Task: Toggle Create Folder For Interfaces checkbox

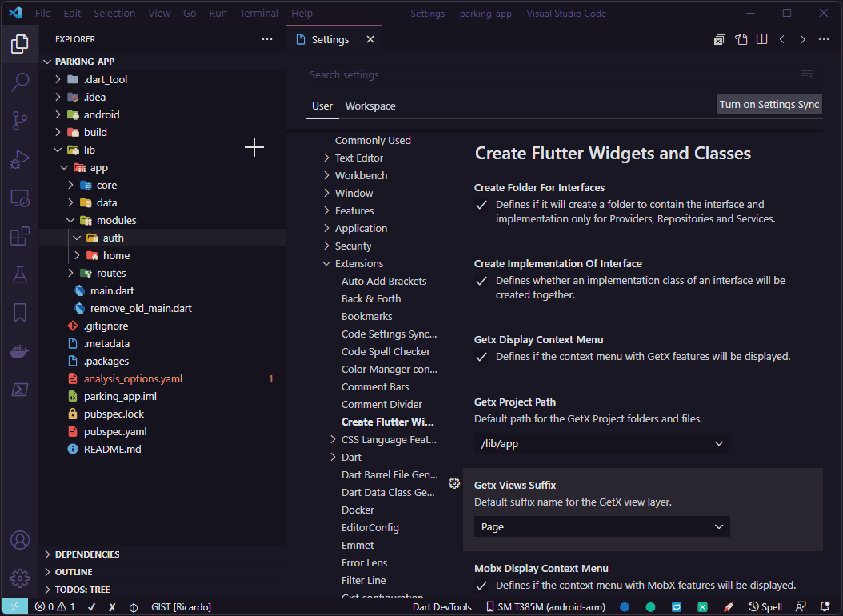Action: 481,205
